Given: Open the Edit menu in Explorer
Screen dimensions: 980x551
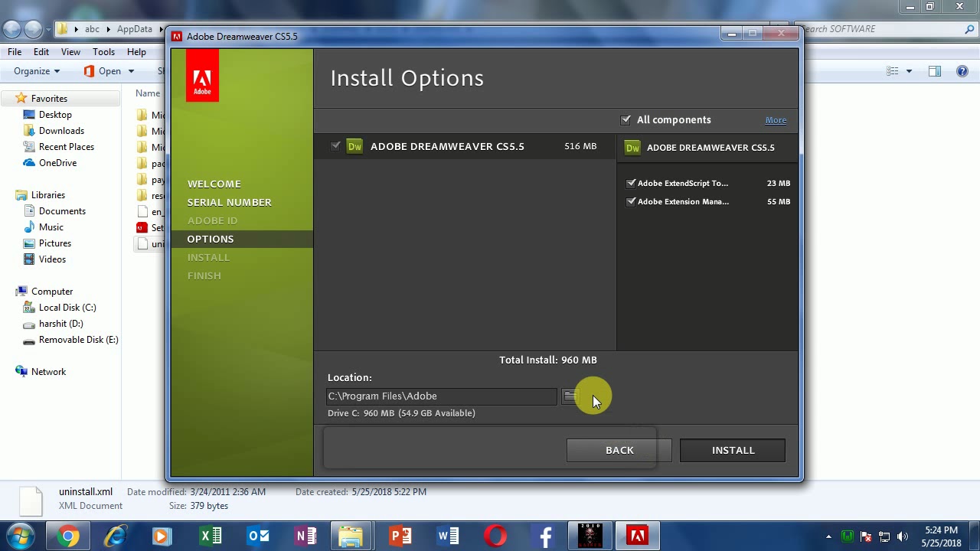Looking at the screenshot, I should pyautogui.click(x=41, y=52).
